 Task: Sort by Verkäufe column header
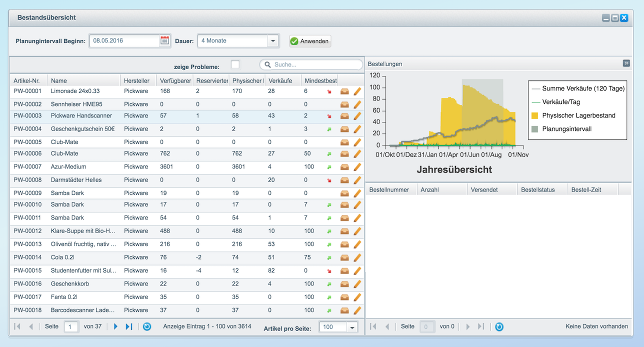point(283,80)
